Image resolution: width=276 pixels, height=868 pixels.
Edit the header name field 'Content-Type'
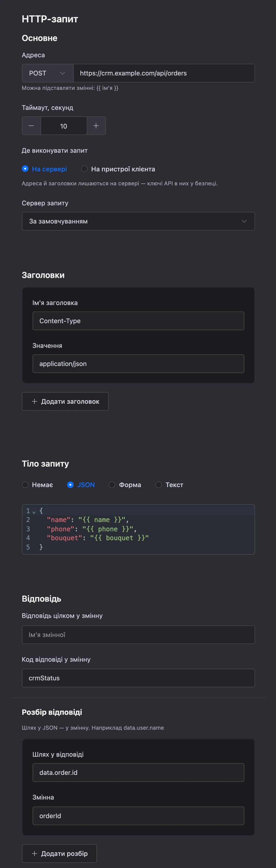[138, 321]
